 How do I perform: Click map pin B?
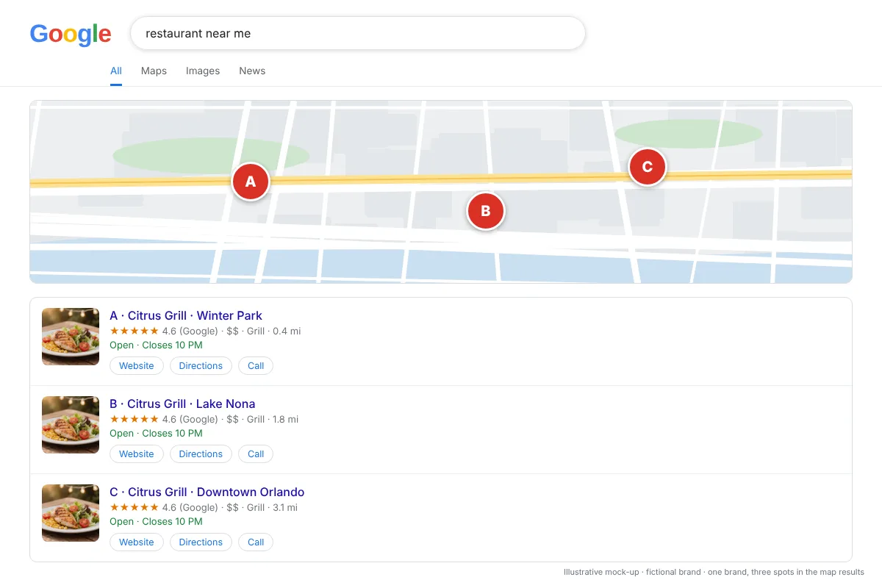click(486, 211)
